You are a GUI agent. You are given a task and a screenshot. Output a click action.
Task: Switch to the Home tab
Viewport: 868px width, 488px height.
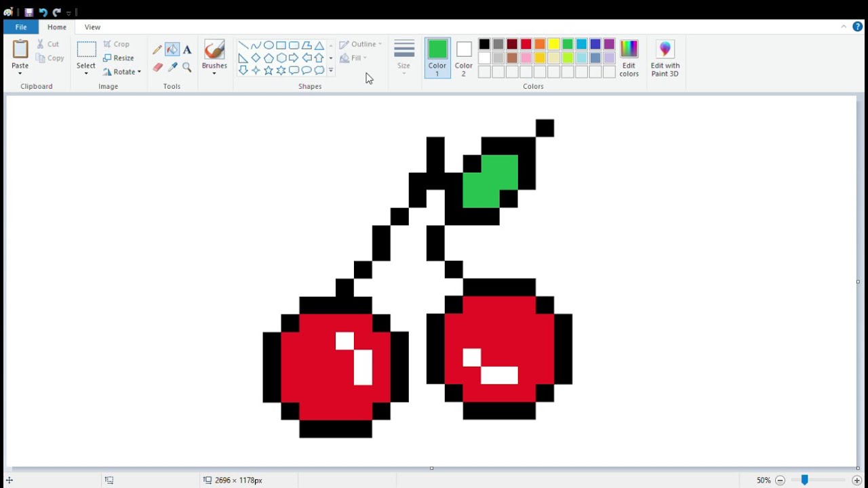[x=57, y=27]
